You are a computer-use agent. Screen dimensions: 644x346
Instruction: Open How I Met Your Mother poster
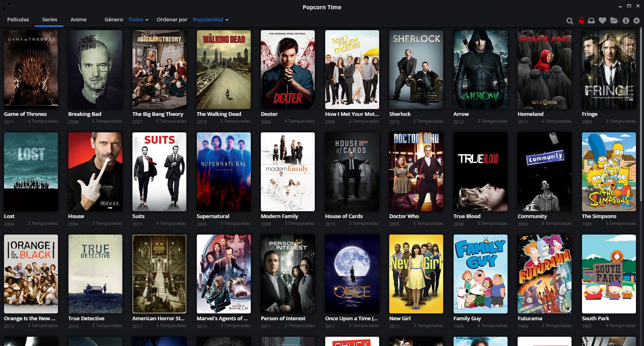pos(352,70)
